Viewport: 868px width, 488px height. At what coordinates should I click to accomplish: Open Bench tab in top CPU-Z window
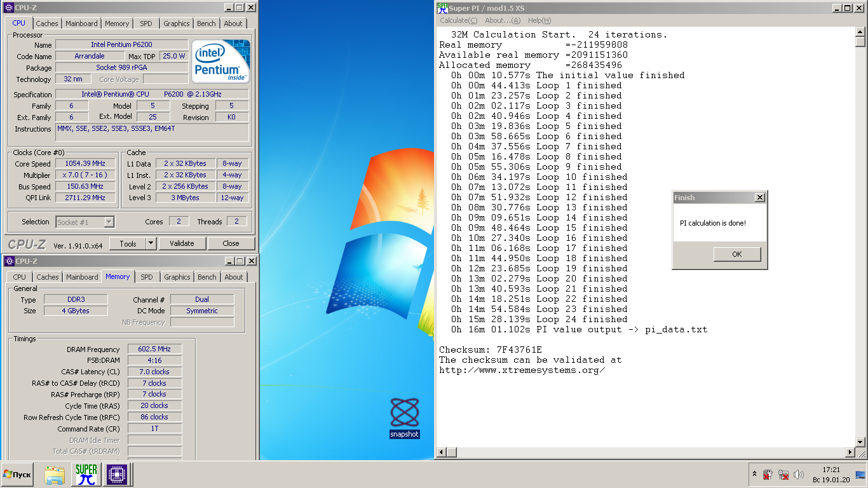207,24
